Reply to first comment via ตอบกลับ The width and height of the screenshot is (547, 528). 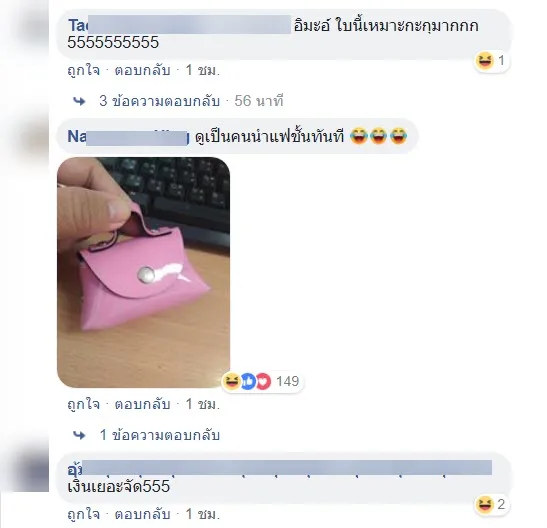(x=142, y=70)
